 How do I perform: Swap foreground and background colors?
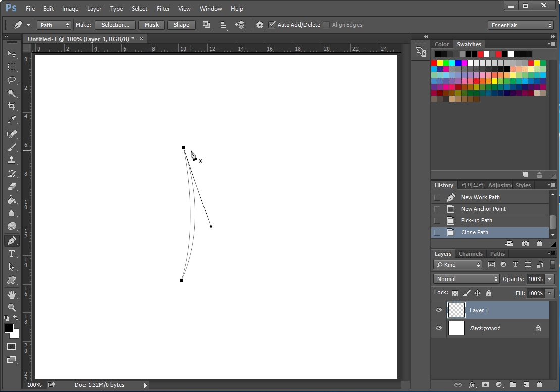pyautogui.click(x=16, y=318)
